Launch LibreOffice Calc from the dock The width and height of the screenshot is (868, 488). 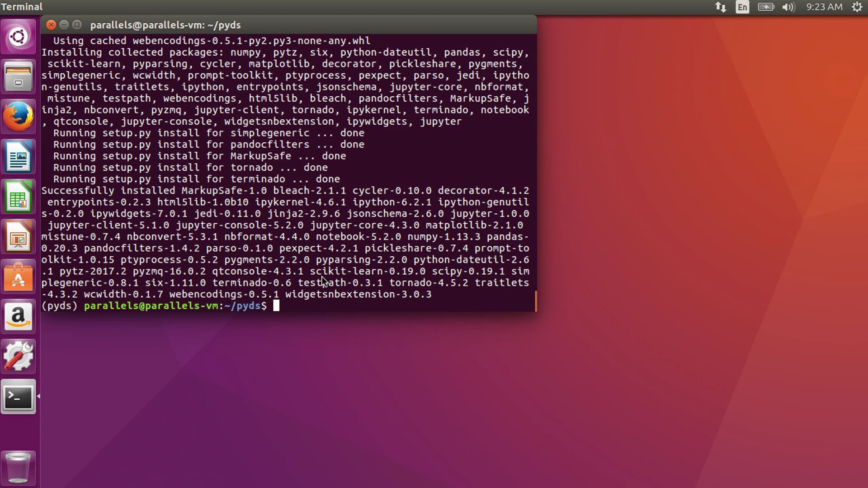tap(18, 196)
